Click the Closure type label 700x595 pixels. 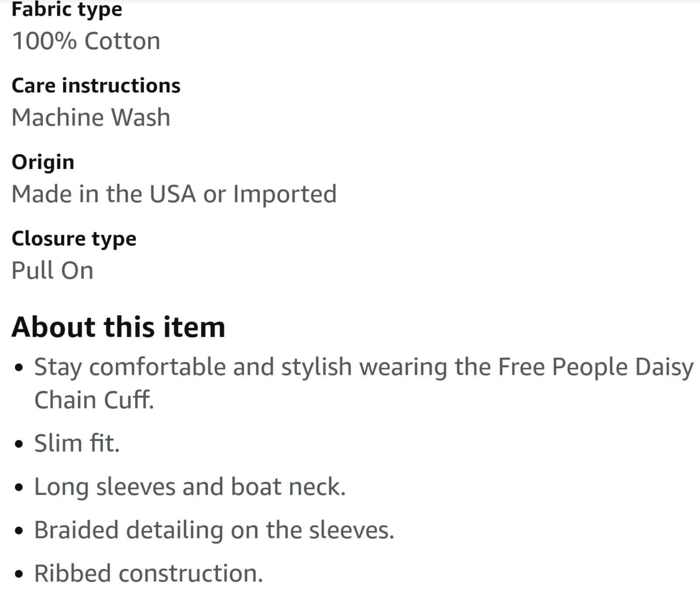(74, 239)
